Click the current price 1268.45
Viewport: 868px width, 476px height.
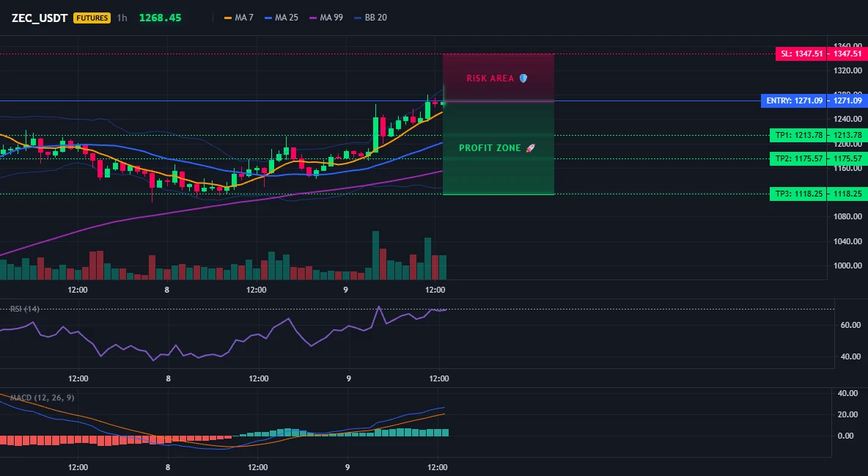point(160,18)
